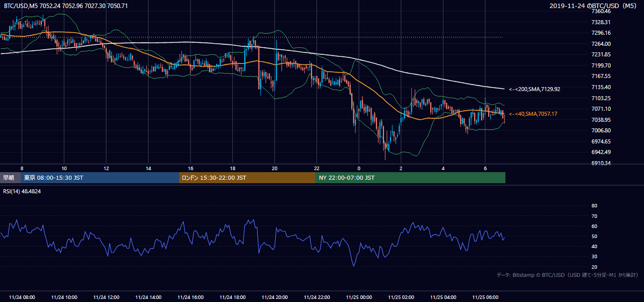Viewport: 644px width, 302px height.
Task: Click hour label 8 under price chart
Action: (x=22, y=168)
